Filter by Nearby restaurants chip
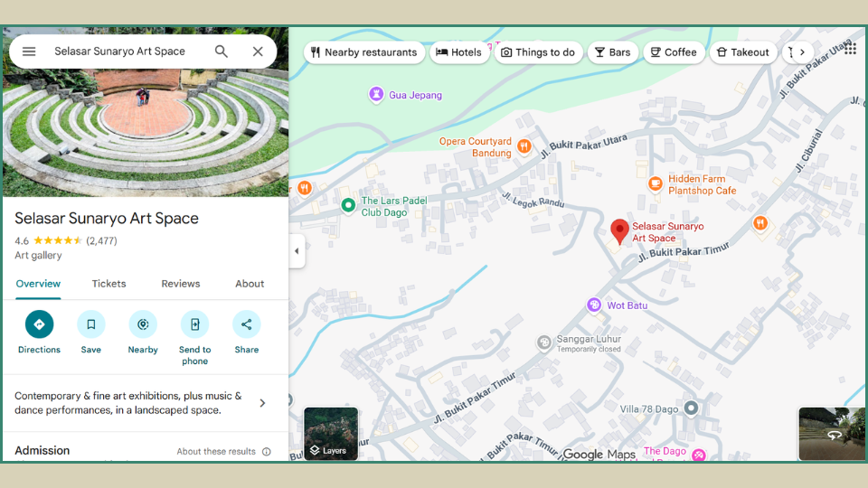The image size is (868, 488). [364, 52]
